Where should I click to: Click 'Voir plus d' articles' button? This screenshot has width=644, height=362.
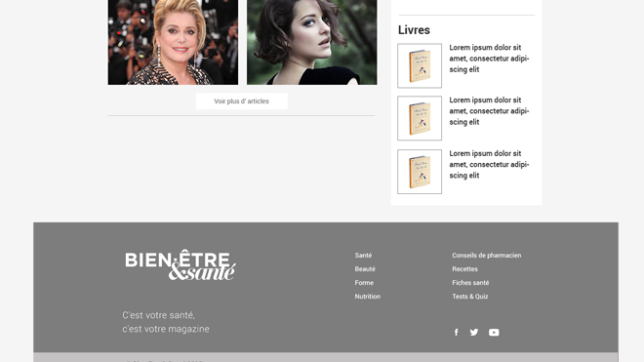pyautogui.click(x=242, y=101)
